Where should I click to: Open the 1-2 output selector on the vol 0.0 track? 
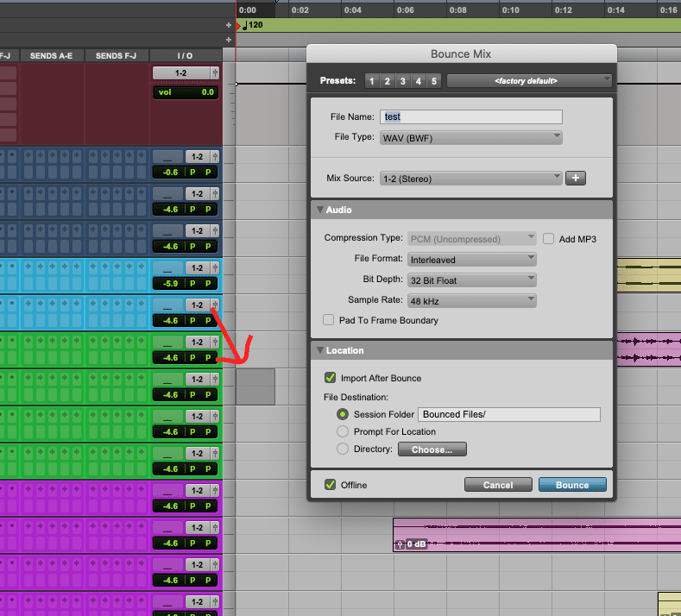coord(181,73)
